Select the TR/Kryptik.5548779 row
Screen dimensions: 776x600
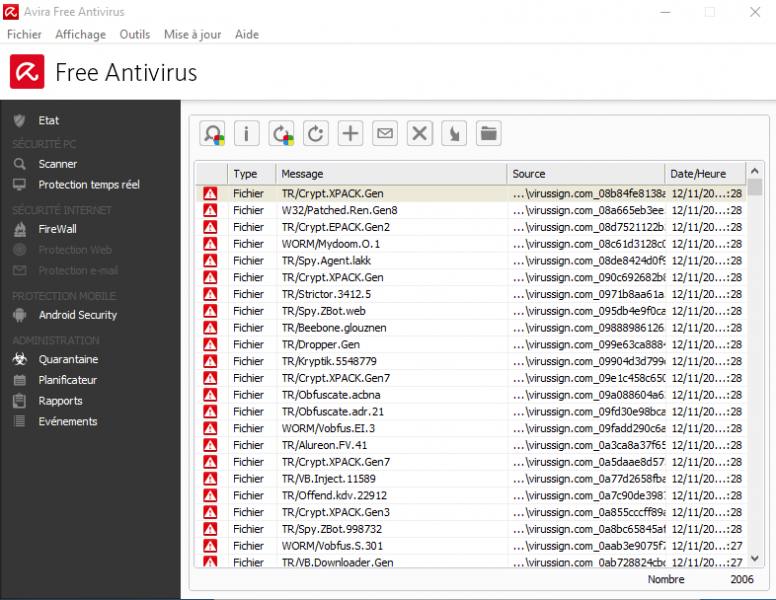click(x=471, y=361)
